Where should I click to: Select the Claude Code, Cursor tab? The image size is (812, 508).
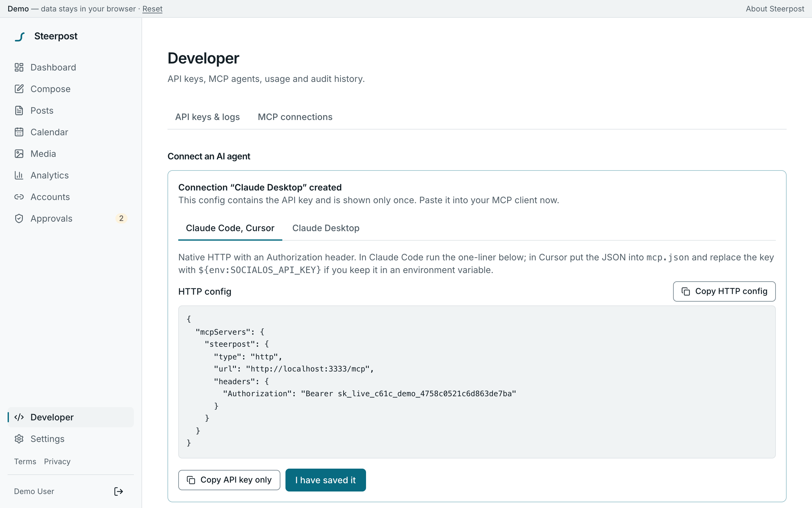230,228
